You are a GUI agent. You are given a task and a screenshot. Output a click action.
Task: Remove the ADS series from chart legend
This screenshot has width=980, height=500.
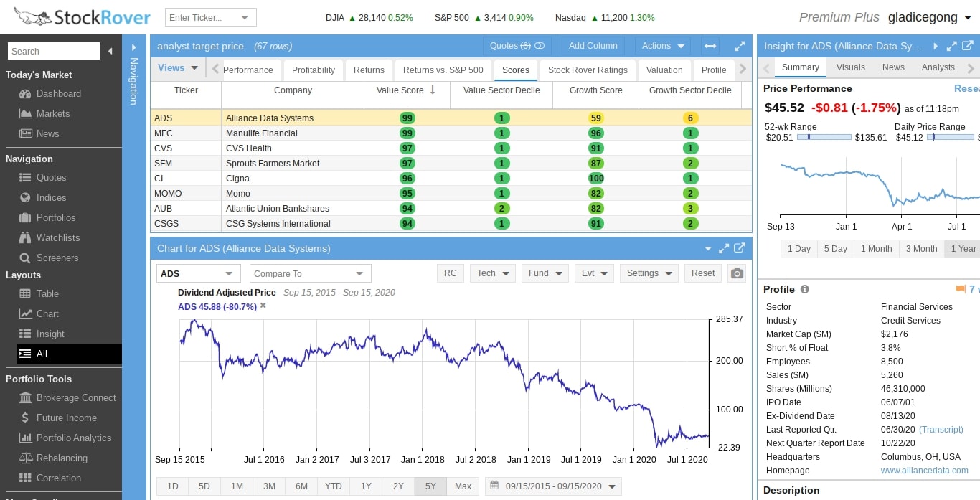(263, 306)
